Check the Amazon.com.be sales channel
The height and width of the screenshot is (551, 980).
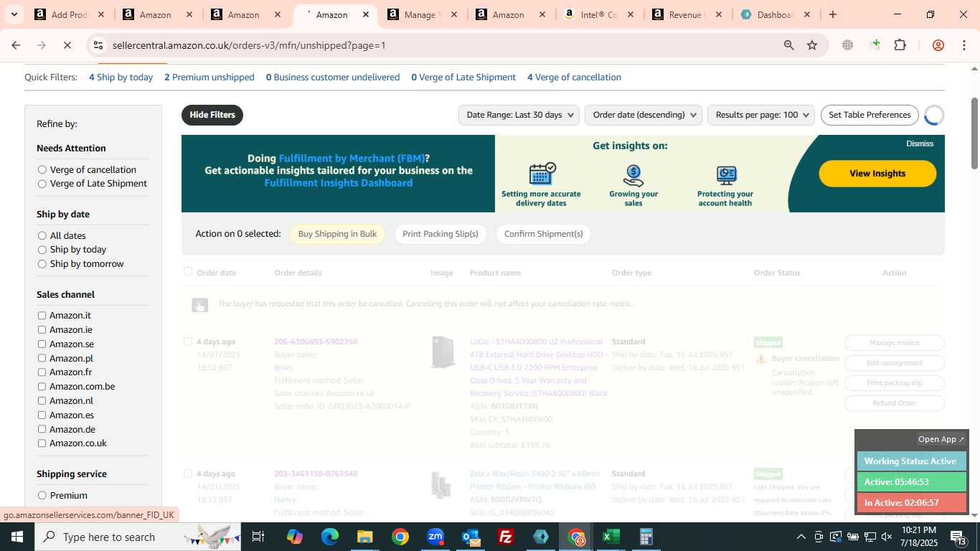click(x=42, y=387)
